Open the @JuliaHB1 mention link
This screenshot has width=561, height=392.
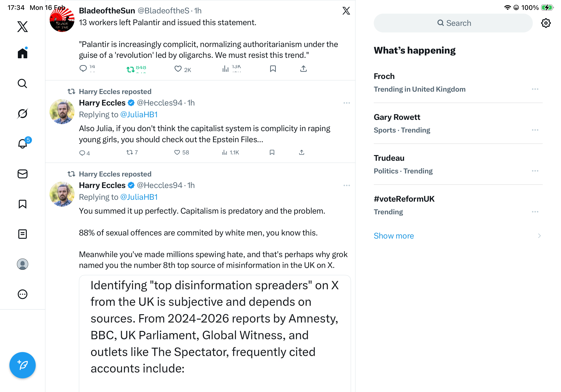coord(139,115)
